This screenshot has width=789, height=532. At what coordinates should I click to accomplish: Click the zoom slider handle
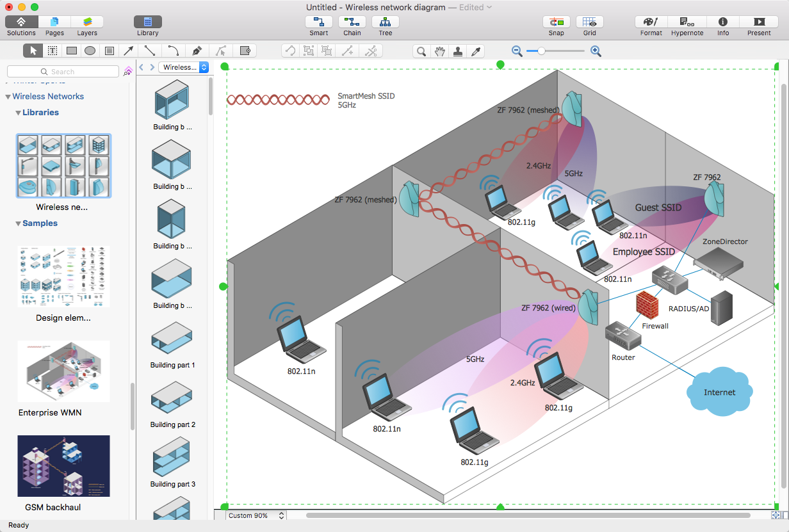pyautogui.click(x=541, y=51)
